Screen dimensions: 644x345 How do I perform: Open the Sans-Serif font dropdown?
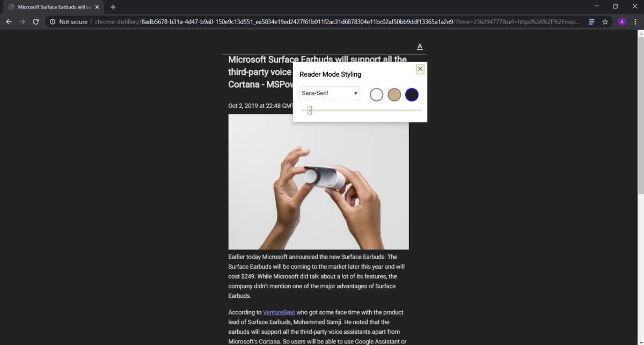point(330,93)
